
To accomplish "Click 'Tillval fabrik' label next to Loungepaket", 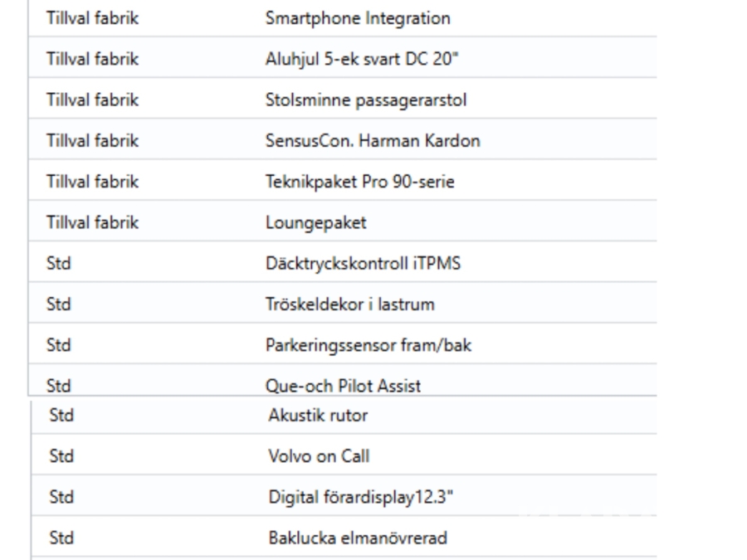I will (x=92, y=222).
